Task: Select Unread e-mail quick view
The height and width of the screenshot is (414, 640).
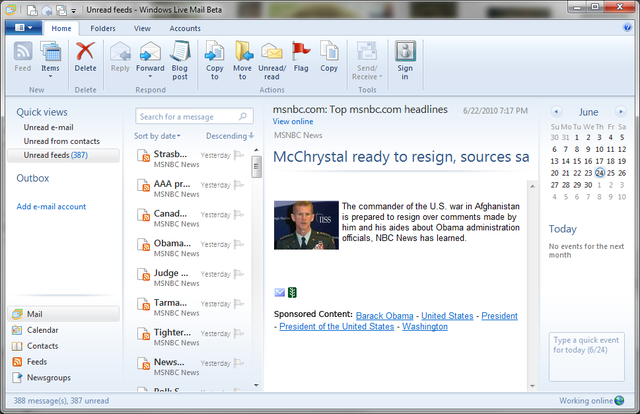Action: [x=49, y=127]
